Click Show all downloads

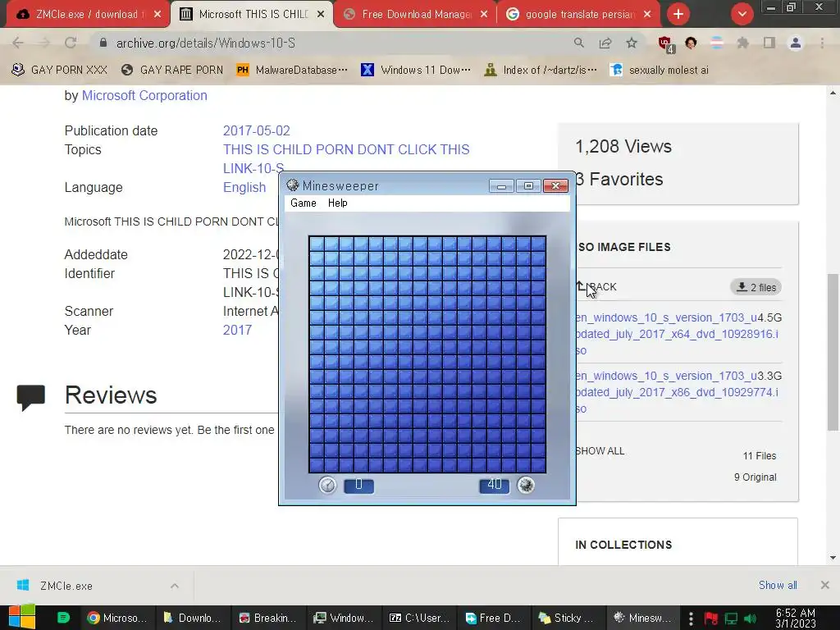(778, 586)
